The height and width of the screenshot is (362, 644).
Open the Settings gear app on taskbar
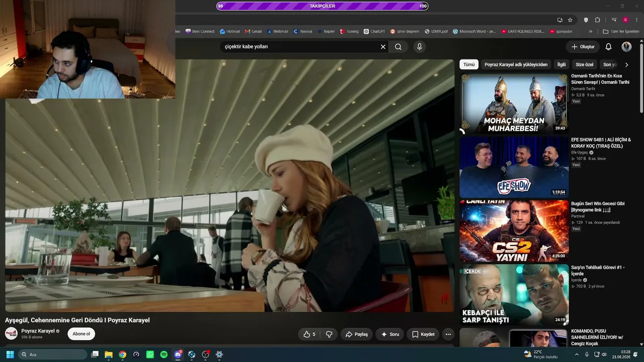click(219, 354)
